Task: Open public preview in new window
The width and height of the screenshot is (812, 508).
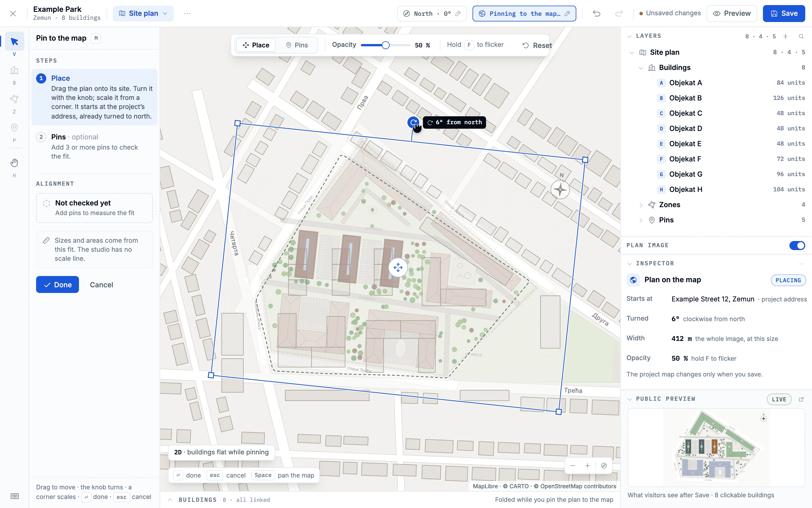Action: pos(801,399)
